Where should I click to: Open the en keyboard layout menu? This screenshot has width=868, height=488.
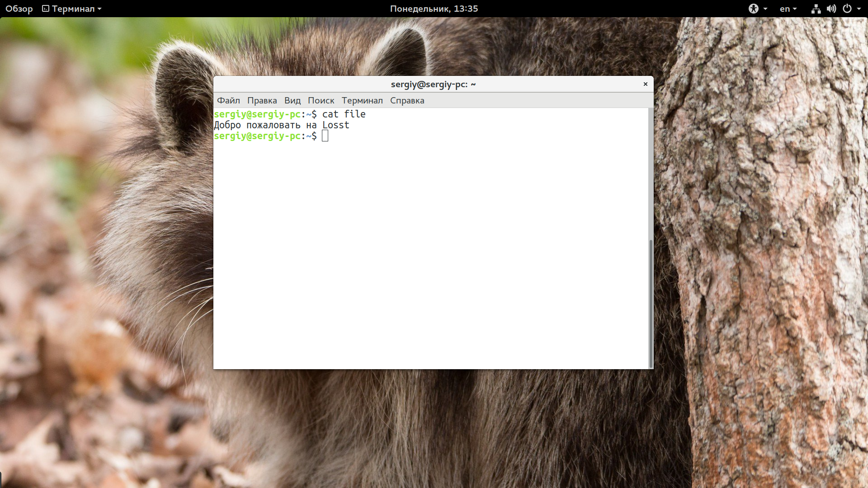pos(788,9)
